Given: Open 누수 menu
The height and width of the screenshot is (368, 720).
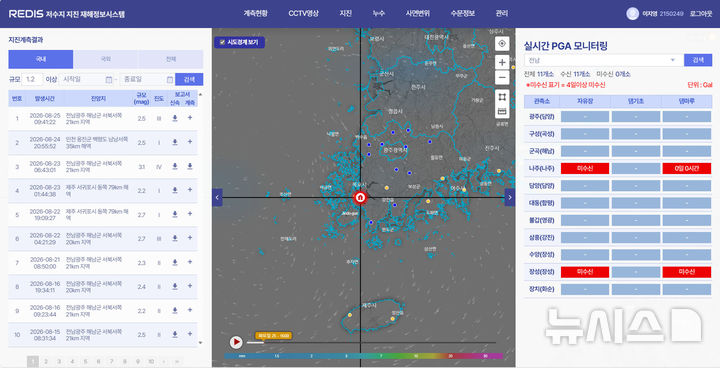Looking at the screenshot, I should pos(378,13).
